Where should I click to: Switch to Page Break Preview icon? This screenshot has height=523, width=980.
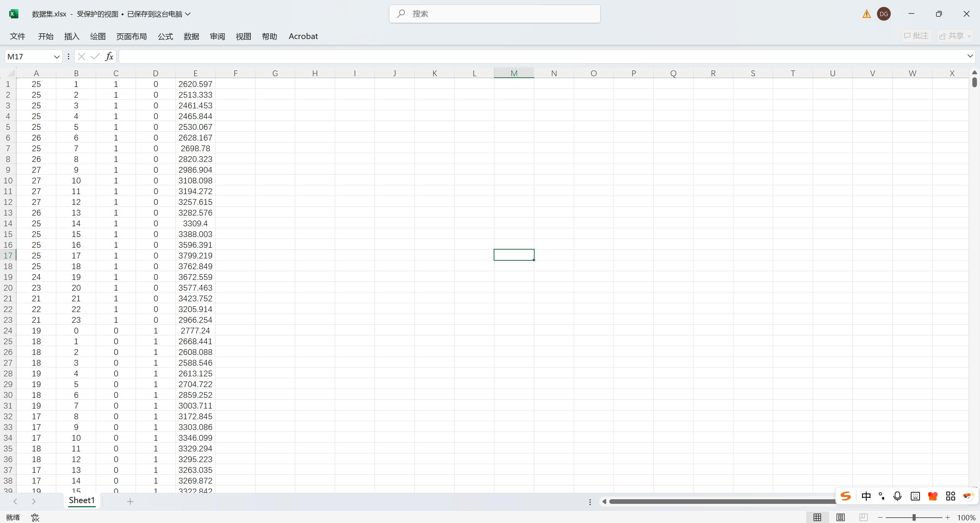863,517
